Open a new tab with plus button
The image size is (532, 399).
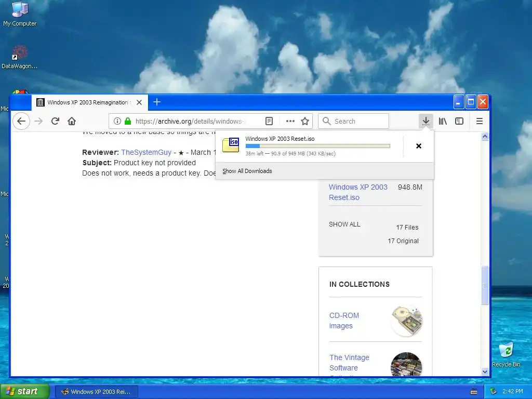click(157, 102)
